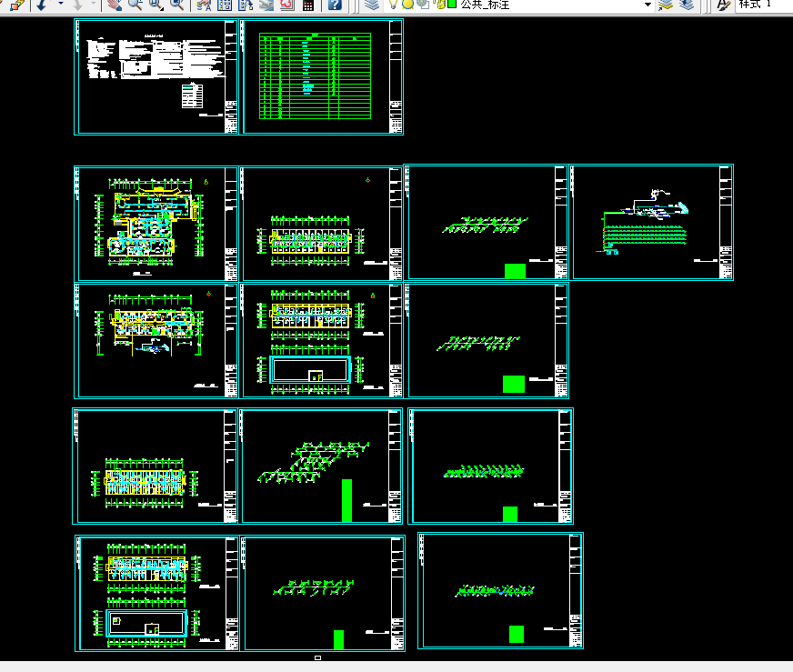Screen dimensions: 793x672
Task: Open the Properties palette icon
Action: (x=204, y=5)
